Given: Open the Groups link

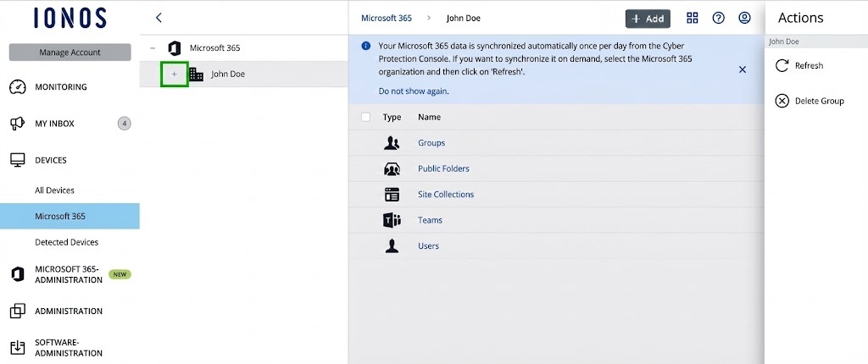Looking at the screenshot, I should 431,143.
